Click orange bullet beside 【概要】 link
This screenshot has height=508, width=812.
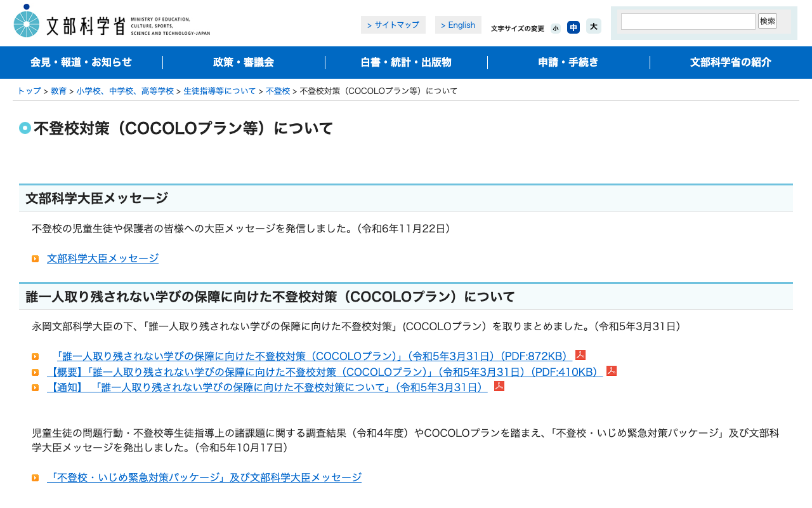[36, 372]
